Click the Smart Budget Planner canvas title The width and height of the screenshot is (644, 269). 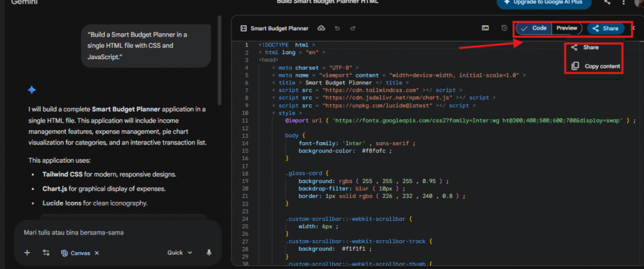pyautogui.click(x=279, y=28)
